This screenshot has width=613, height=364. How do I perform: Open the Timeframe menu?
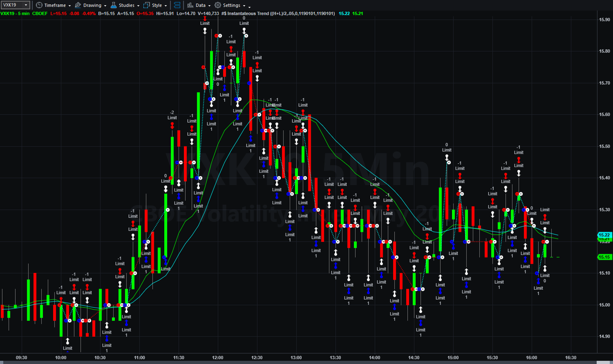coord(54,5)
